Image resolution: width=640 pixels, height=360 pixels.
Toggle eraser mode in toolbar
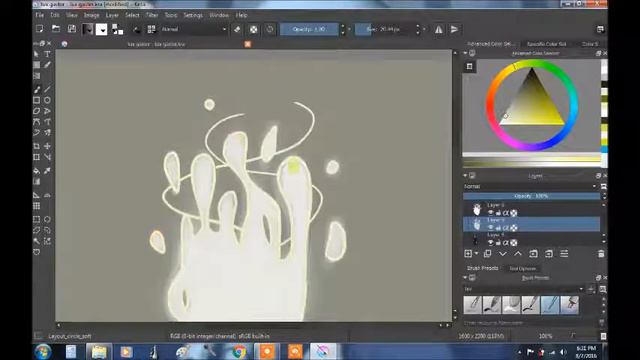pyautogui.click(x=238, y=29)
